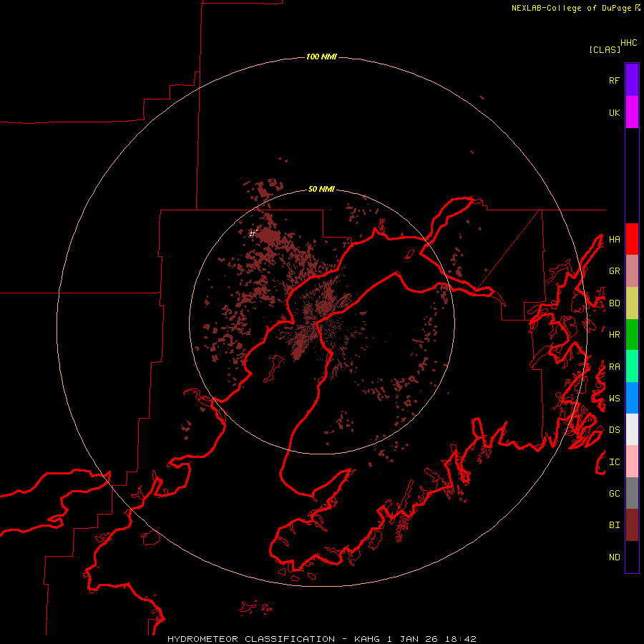
Task: Select the WS wet snow blue swatch
Action: pyautogui.click(x=632, y=398)
